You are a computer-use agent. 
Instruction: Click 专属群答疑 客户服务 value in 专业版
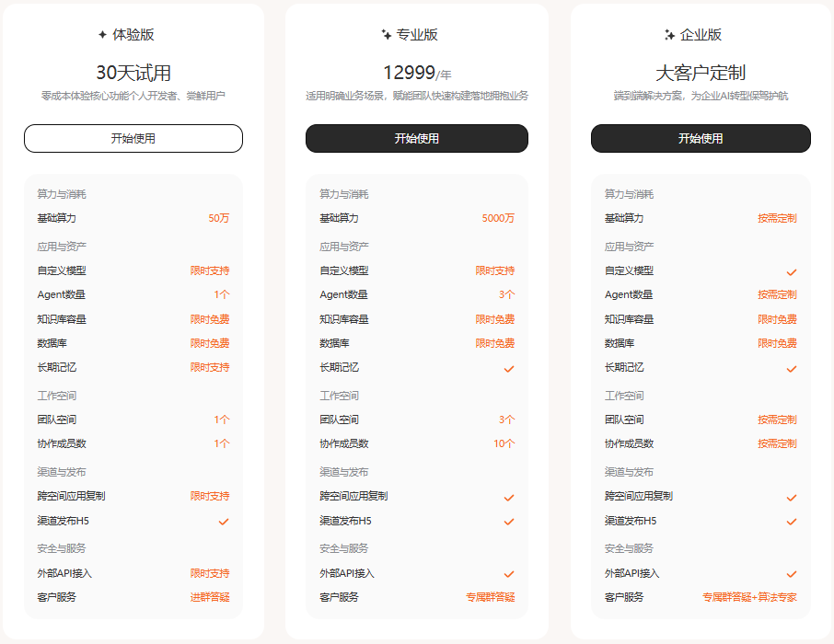point(491,597)
